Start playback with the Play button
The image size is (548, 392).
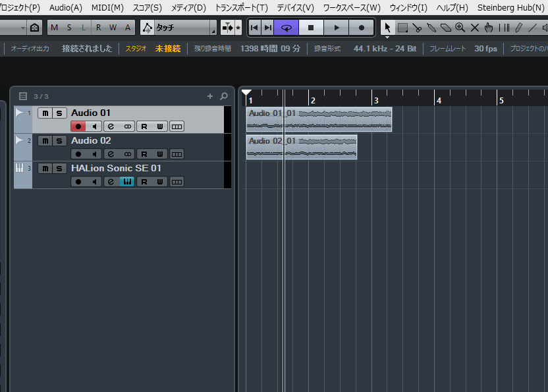[336, 28]
